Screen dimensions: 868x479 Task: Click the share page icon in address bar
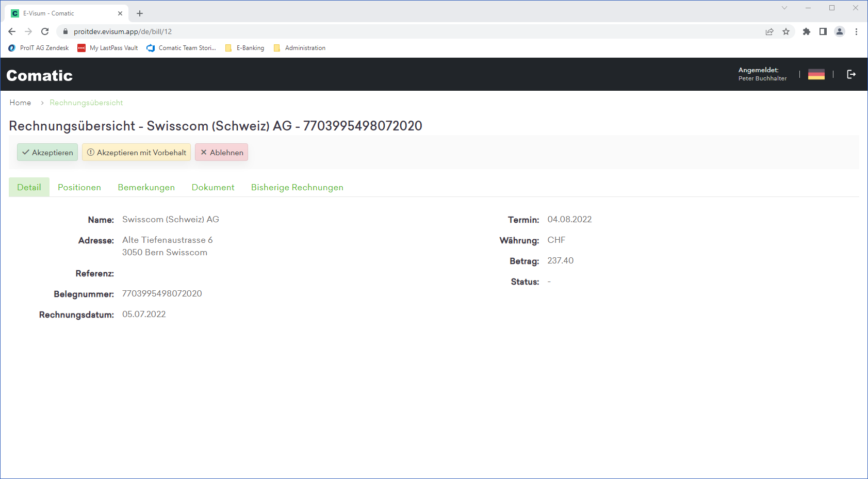(x=769, y=31)
